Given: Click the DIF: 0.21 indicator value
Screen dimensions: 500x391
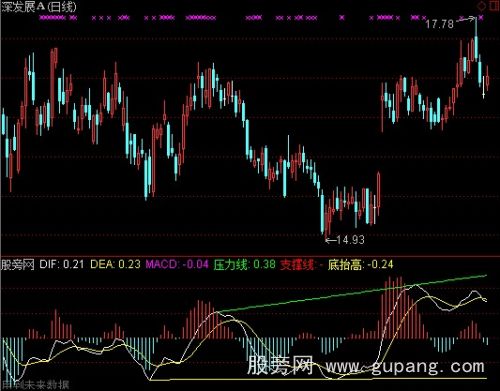Looking at the screenshot, I should (62, 264).
